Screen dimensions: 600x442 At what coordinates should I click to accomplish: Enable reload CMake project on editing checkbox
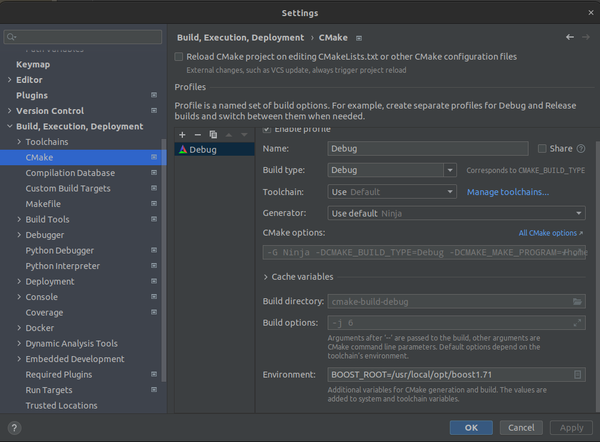(179, 57)
